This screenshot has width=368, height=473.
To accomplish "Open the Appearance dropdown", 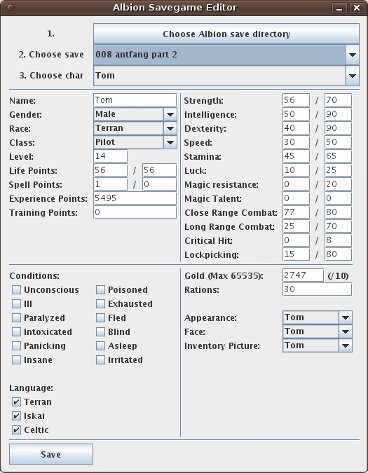I will click(x=317, y=317).
